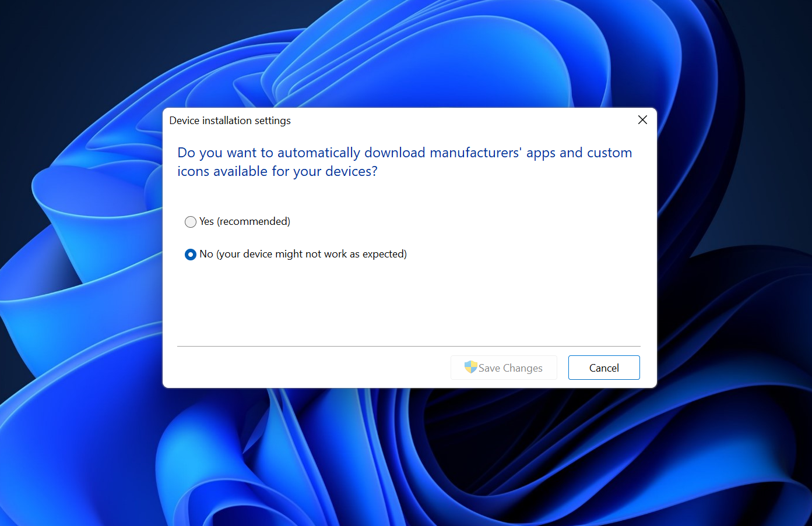Click the desktop wallpaper above the dialog
Image resolution: width=812 pixels, height=526 pixels.
coord(408,52)
